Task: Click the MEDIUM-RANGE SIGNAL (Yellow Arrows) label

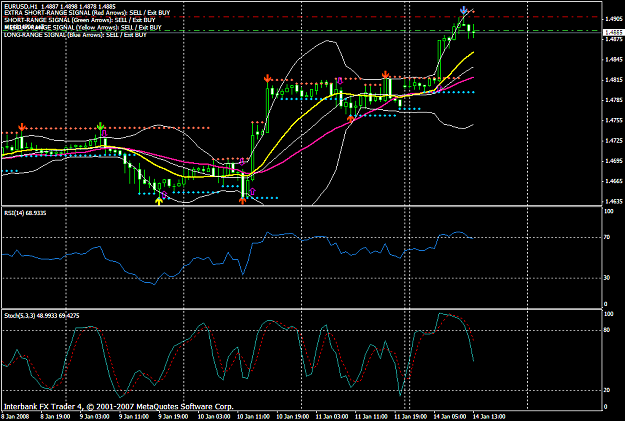Action: 83,28
